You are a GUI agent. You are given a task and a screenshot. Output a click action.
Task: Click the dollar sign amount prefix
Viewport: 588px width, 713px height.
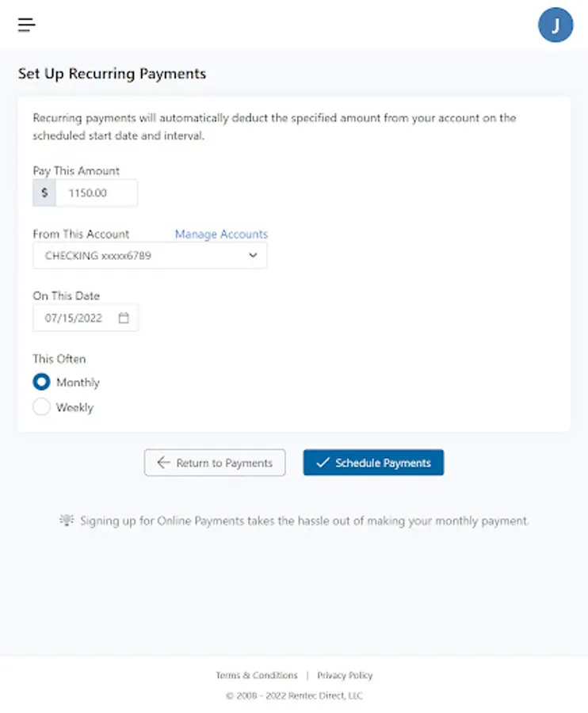44,193
